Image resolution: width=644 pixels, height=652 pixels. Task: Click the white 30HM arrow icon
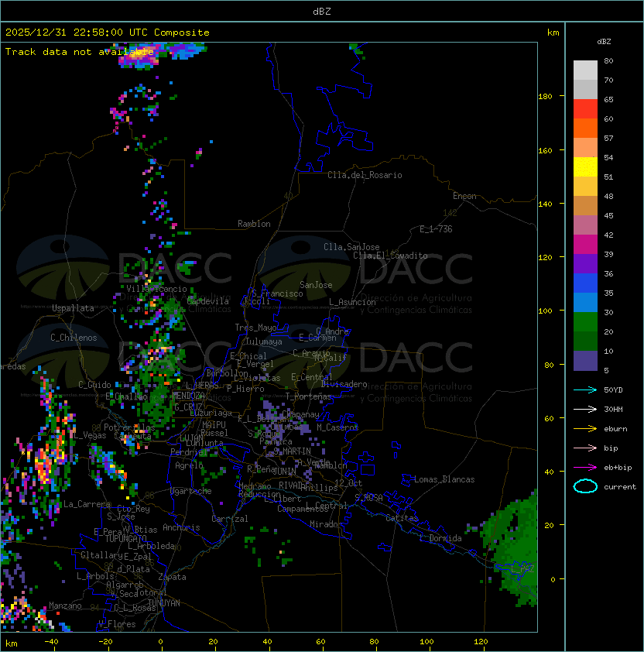(x=585, y=409)
